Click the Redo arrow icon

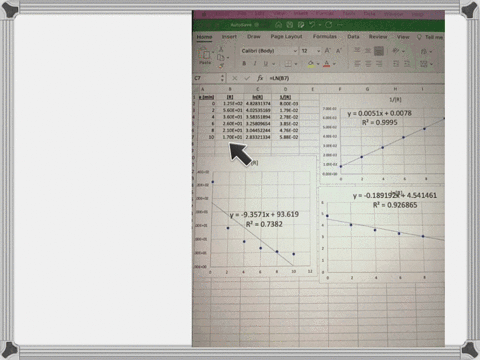click(328, 25)
